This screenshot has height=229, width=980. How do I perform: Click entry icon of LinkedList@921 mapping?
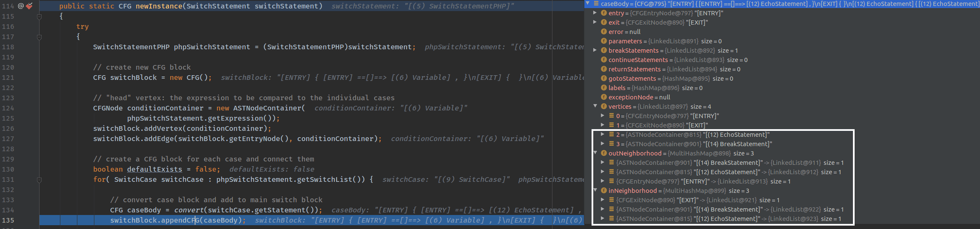pyautogui.click(x=611, y=200)
